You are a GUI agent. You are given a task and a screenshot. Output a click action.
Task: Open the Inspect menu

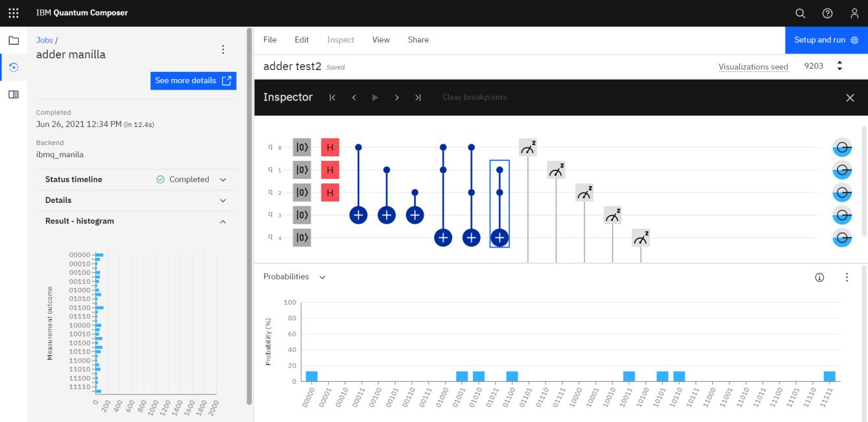tap(341, 40)
